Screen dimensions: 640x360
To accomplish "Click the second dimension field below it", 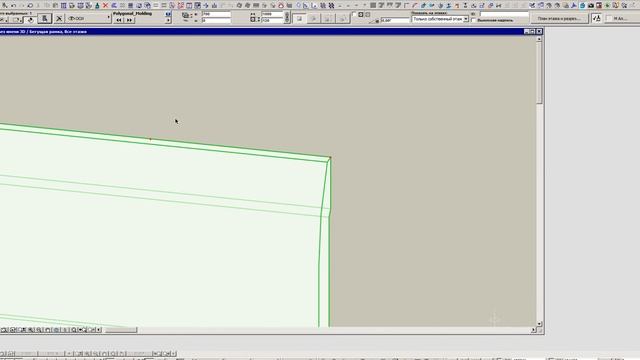I will [216, 20].
